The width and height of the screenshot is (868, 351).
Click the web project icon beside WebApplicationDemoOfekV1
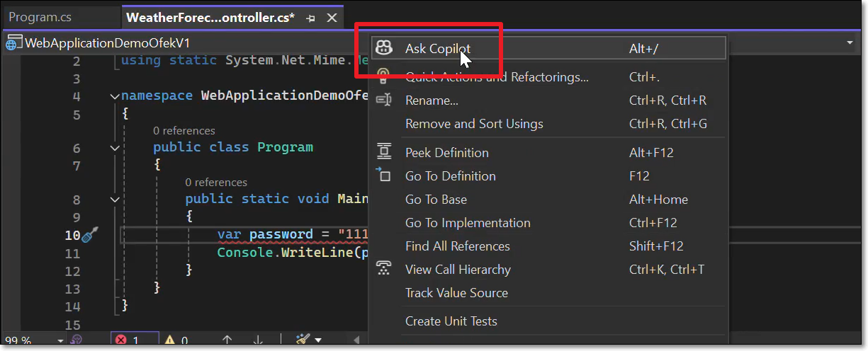(13, 43)
